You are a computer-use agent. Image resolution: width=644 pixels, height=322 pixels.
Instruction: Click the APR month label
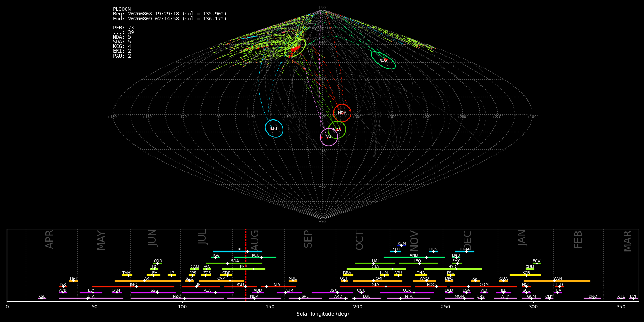coord(49,239)
